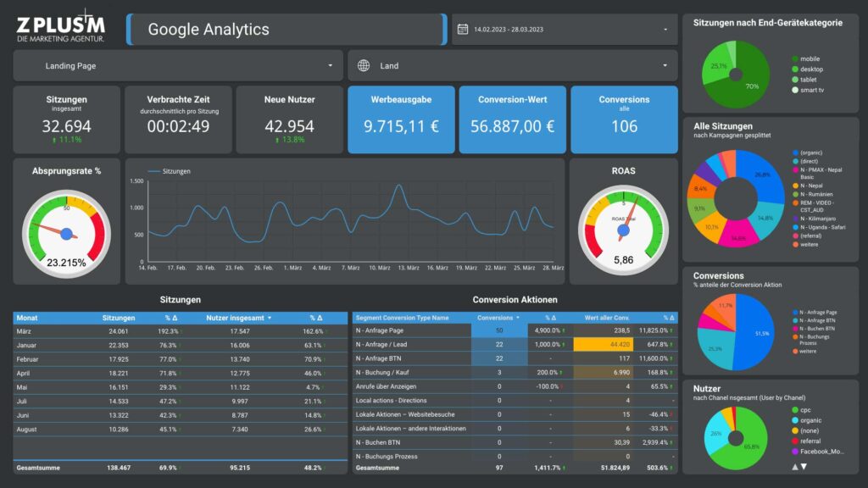This screenshot has width=868, height=488.
Task: Click the sort caret on the Conversions column header
Action: coord(518,317)
